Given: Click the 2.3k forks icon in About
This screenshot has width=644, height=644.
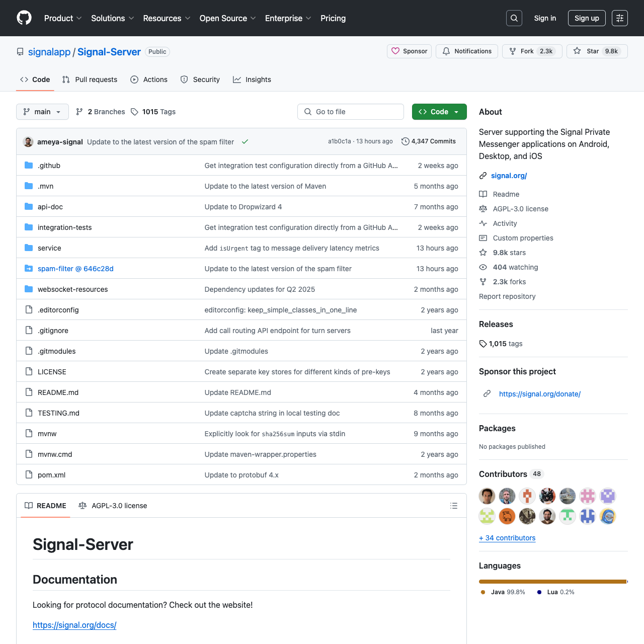Looking at the screenshot, I should point(483,282).
